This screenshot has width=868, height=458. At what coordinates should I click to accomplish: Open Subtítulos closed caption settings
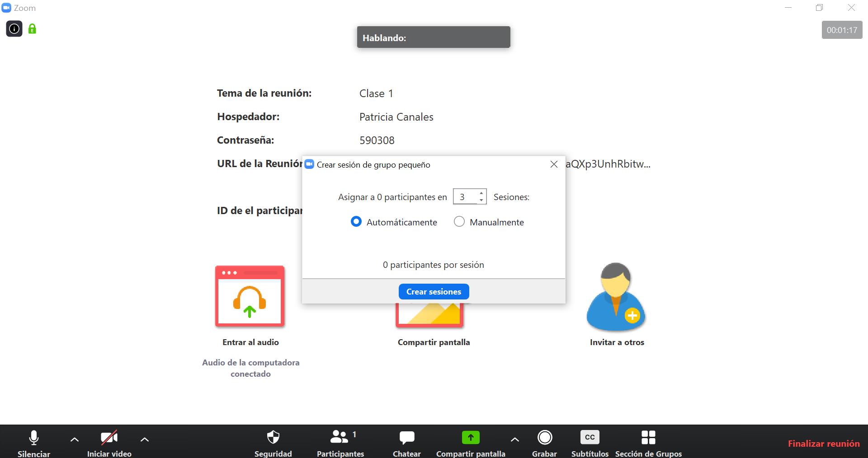pyautogui.click(x=590, y=444)
